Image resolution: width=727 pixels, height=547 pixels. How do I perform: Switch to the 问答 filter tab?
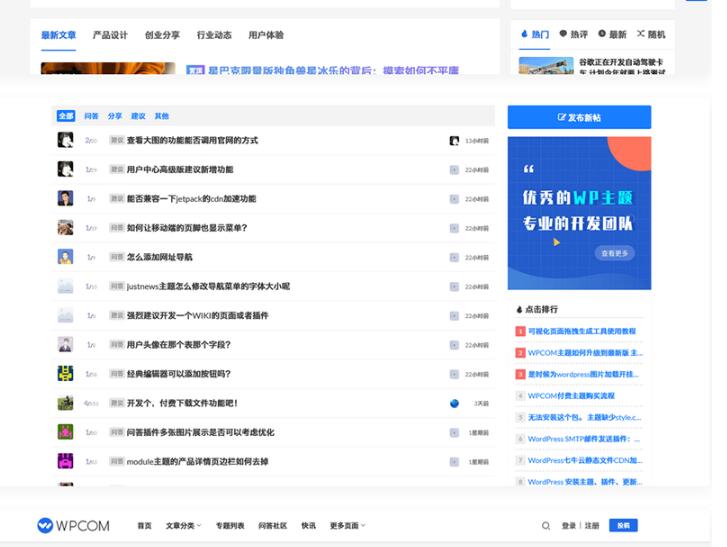coord(91,116)
